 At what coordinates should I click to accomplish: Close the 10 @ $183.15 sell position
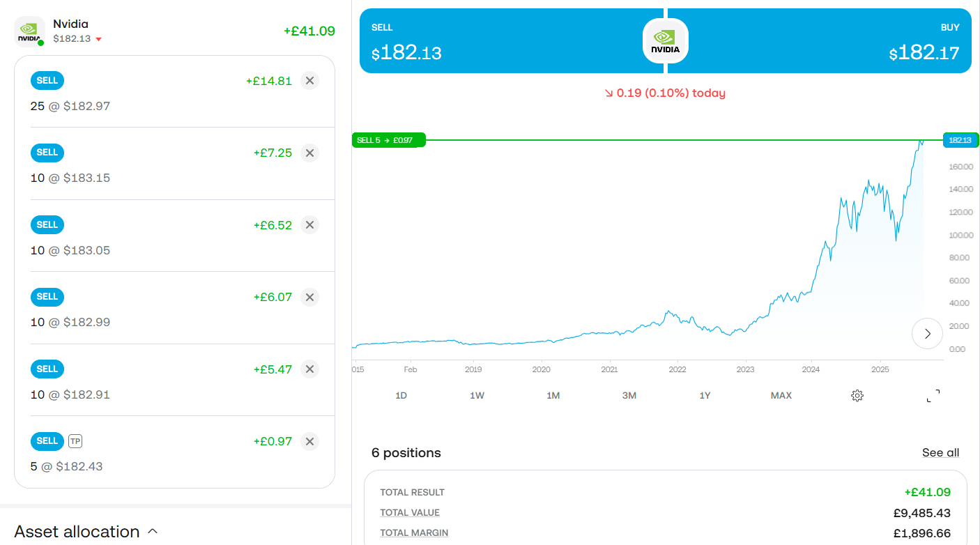coord(310,153)
